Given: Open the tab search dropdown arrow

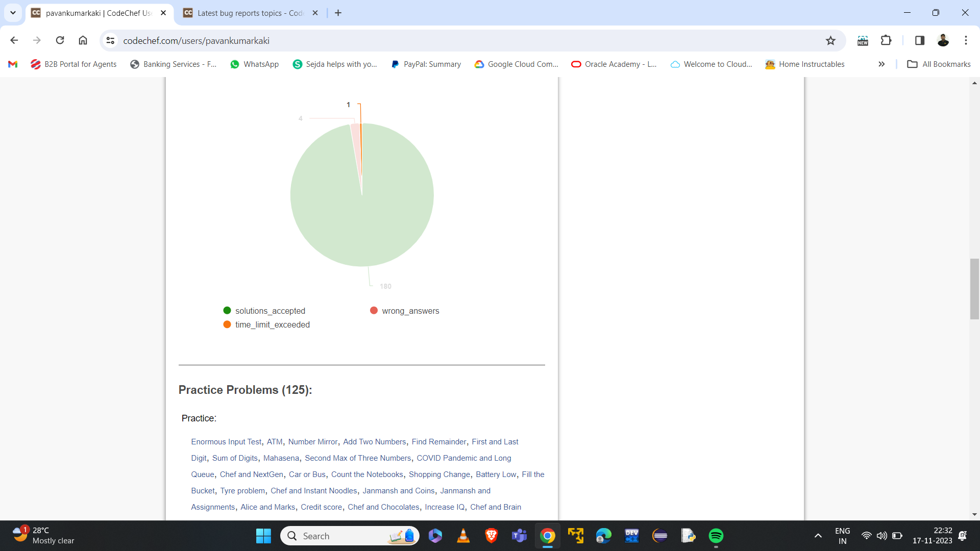Looking at the screenshot, I should [13, 13].
